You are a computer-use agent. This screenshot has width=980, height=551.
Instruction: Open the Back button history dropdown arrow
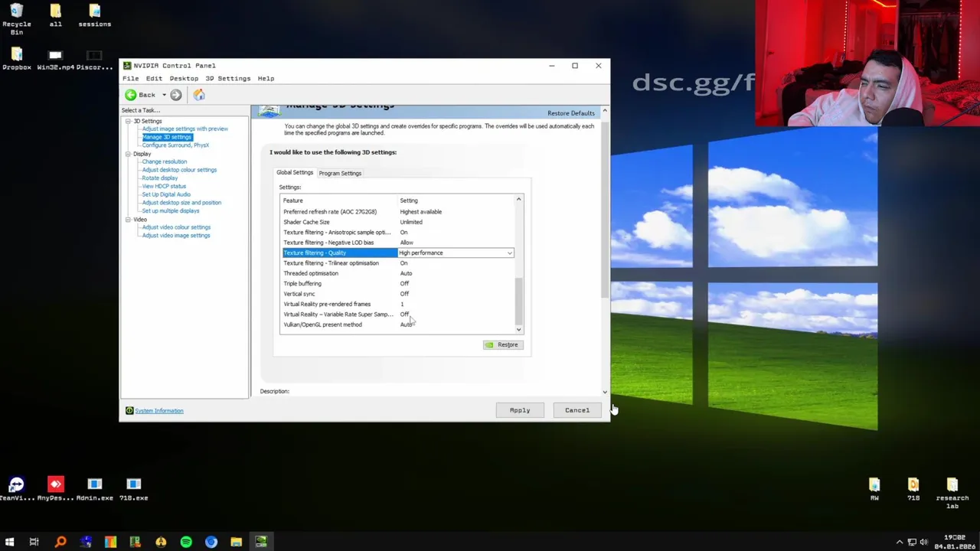click(x=164, y=95)
